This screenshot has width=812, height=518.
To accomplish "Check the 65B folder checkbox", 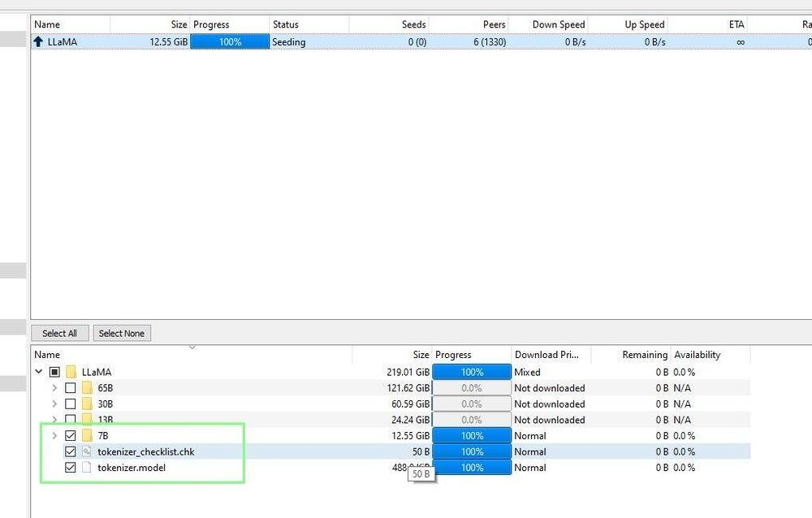I will 71,388.
